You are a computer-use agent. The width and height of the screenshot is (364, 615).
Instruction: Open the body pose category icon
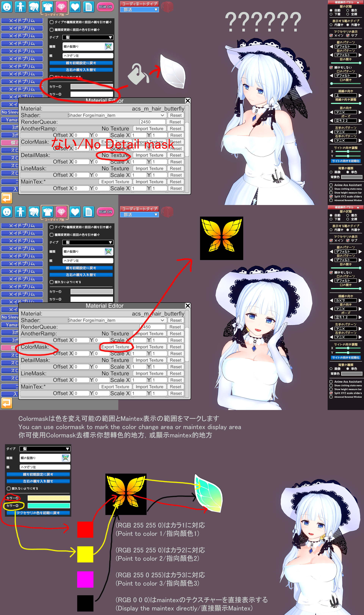pyautogui.click(x=21, y=7)
